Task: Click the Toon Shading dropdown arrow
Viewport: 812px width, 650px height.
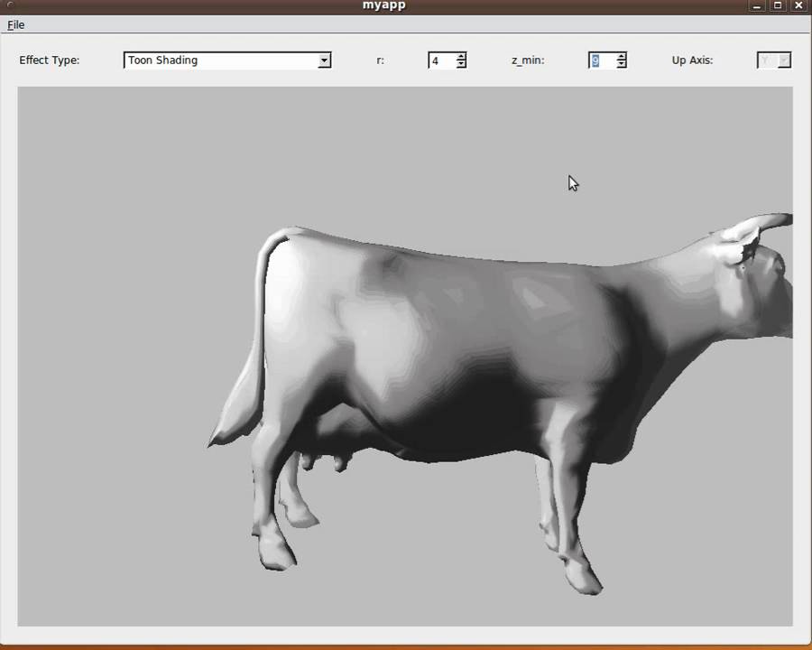Action: coord(324,60)
